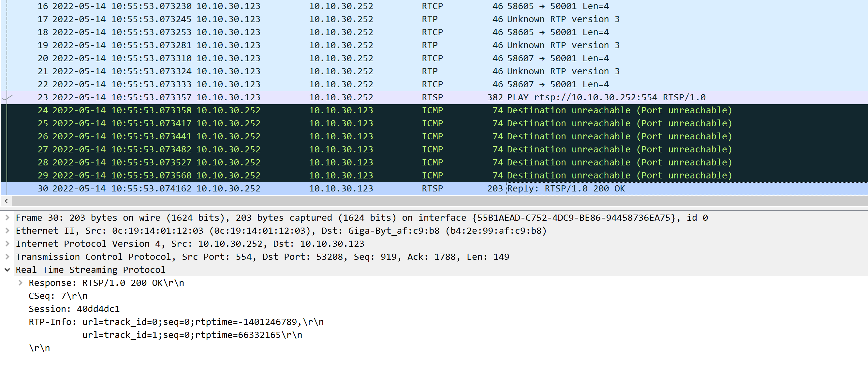Click the packet list horizontal scrollbar track
The image size is (868, 365).
click(440, 201)
